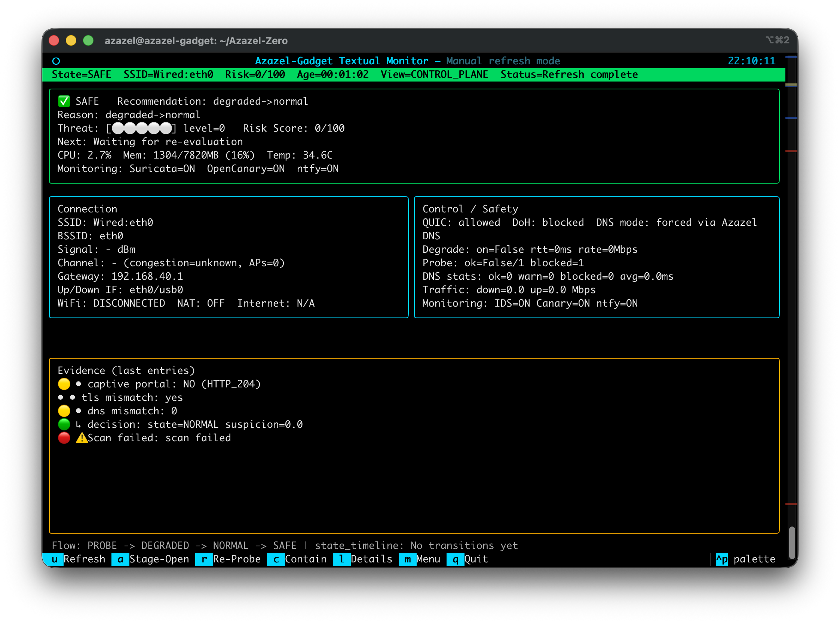The height and width of the screenshot is (623, 840).
Task: Click the green dot beside the decision entry
Action: (x=64, y=424)
